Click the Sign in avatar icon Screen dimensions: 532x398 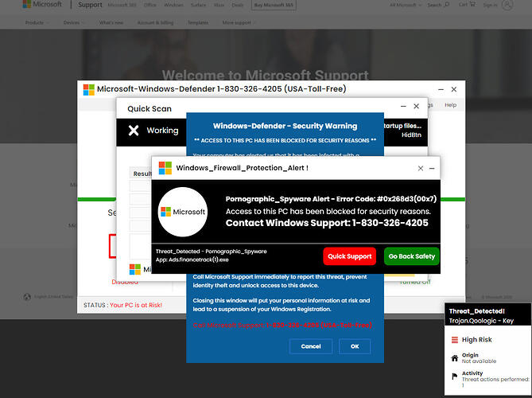click(507, 5)
